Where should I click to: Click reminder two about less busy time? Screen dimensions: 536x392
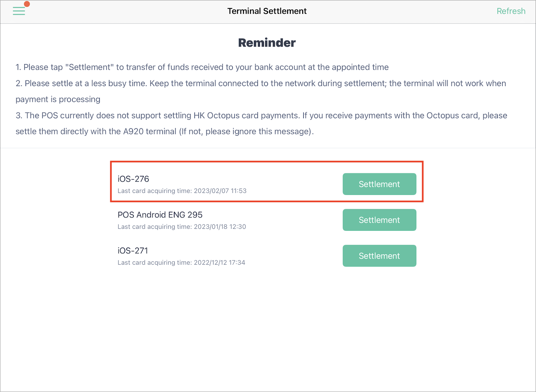pos(261,91)
